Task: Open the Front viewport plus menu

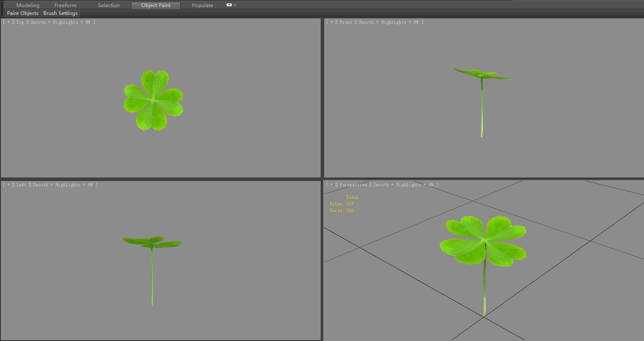Action: (332, 22)
